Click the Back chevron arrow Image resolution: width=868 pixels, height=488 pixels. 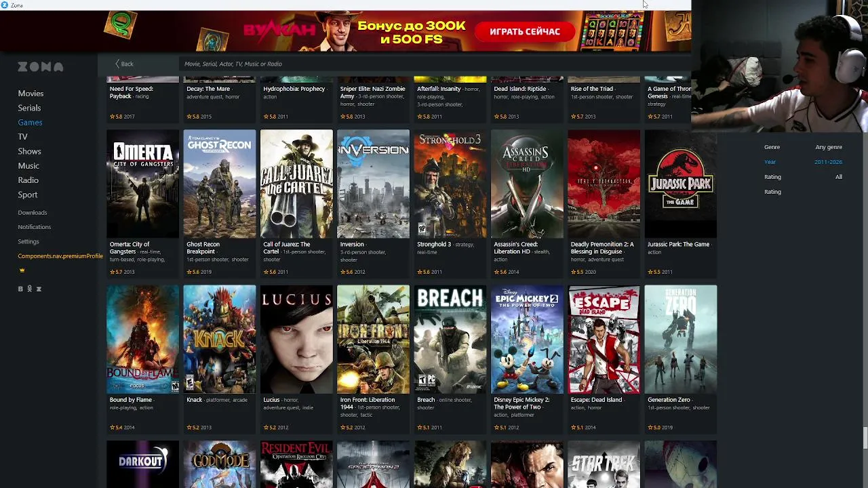(117, 64)
